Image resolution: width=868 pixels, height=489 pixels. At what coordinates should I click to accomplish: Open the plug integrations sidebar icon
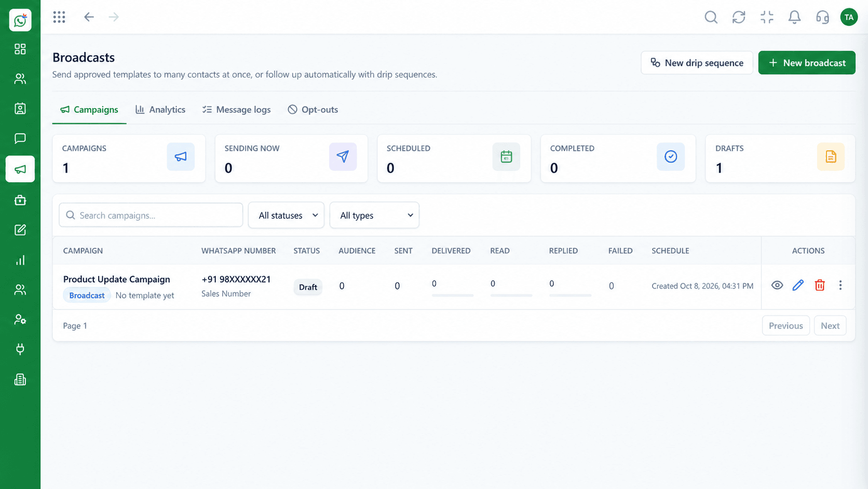pyautogui.click(x=20, y=349)
